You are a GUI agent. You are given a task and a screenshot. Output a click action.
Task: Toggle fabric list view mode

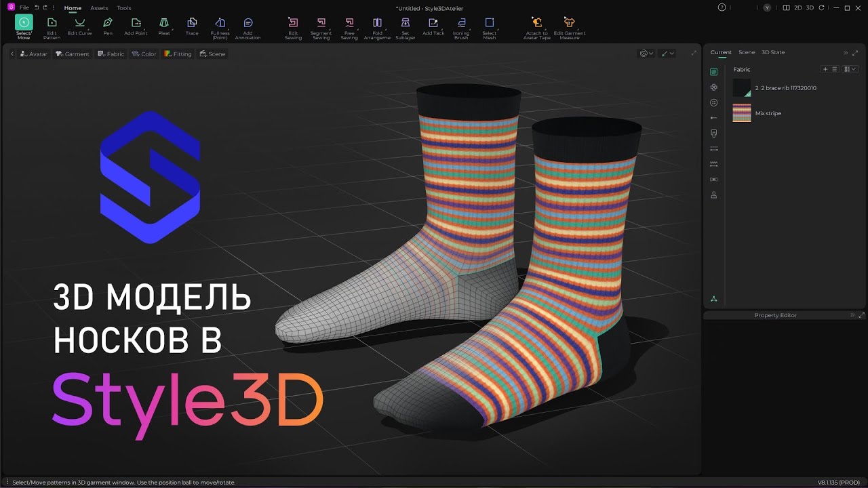click(x=835, y=69)
